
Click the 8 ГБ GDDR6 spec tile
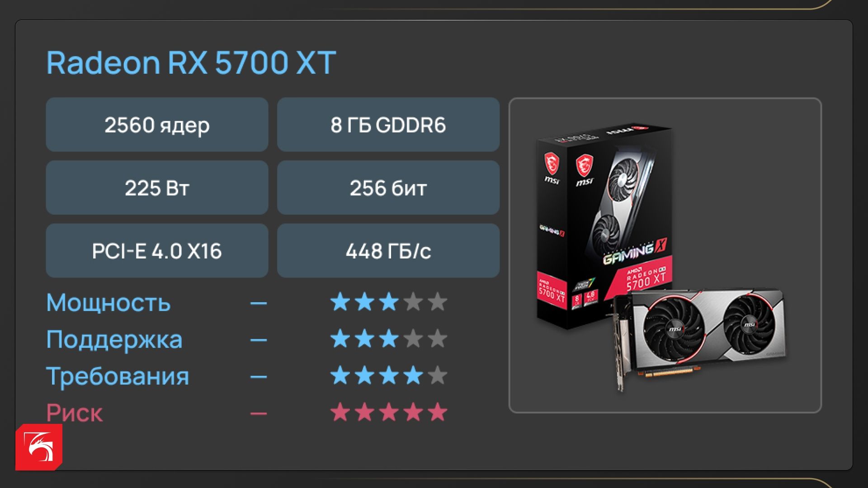[x=388, y=125]
